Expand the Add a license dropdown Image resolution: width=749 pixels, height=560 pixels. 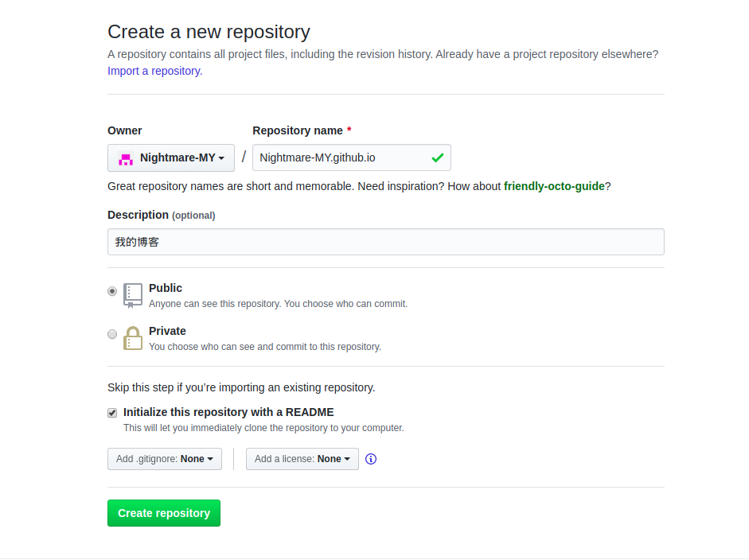[x=302, y=459]
